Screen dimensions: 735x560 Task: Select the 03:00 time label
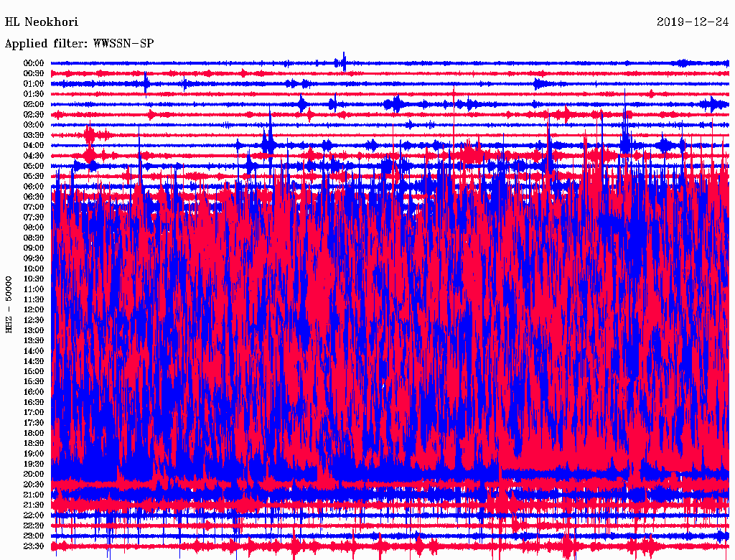(x=34, y=125)
